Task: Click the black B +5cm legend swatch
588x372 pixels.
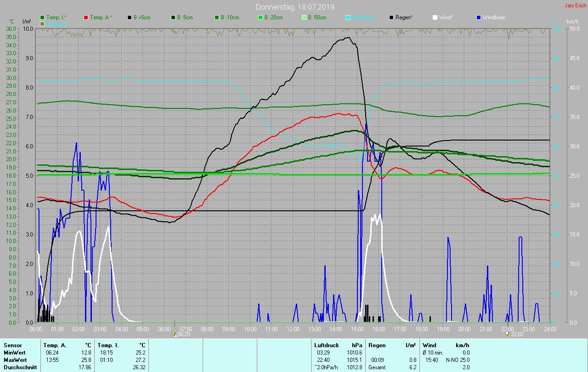Action: pos(130,17)
